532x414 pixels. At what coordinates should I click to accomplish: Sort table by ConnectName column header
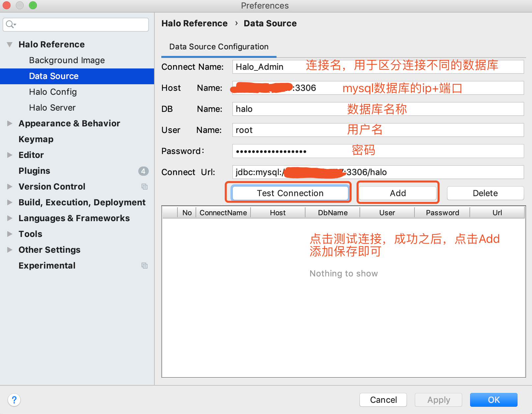223,213
